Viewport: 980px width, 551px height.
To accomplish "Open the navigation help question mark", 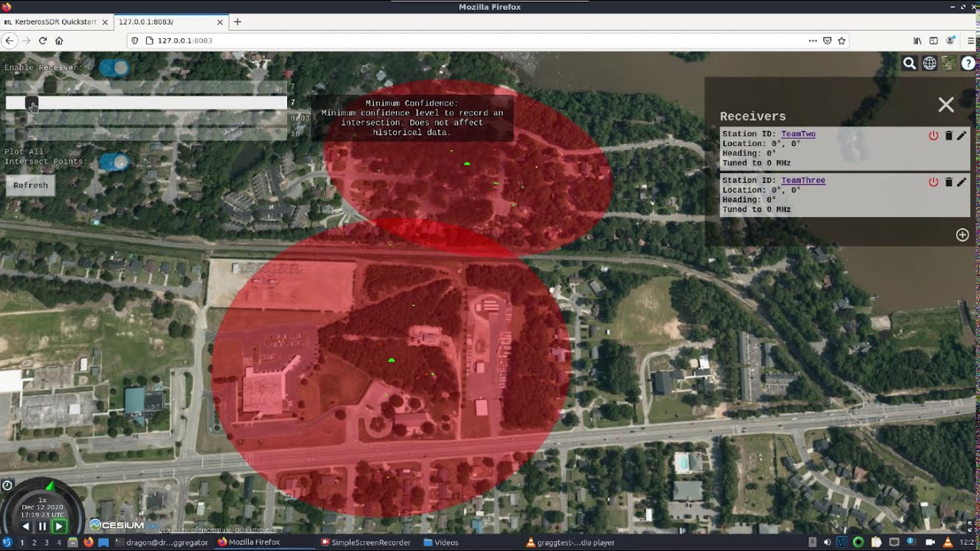I will 969,64.
